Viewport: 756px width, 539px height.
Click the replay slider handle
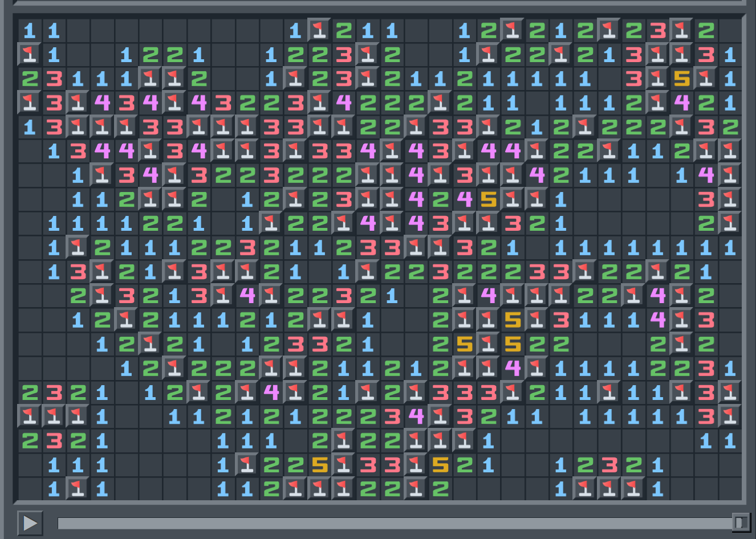[x=740, y=522]
